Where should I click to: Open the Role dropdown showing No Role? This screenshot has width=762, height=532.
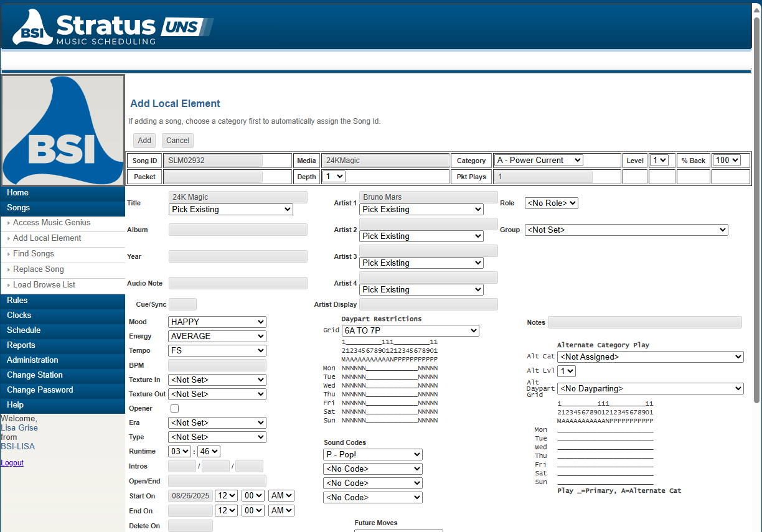click(552, 203)
